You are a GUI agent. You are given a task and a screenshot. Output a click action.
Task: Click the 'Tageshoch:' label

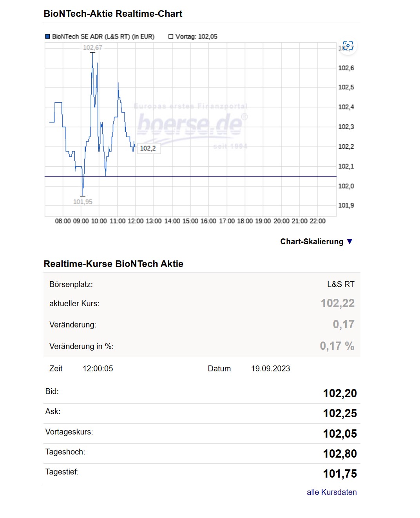coord(65,452)
